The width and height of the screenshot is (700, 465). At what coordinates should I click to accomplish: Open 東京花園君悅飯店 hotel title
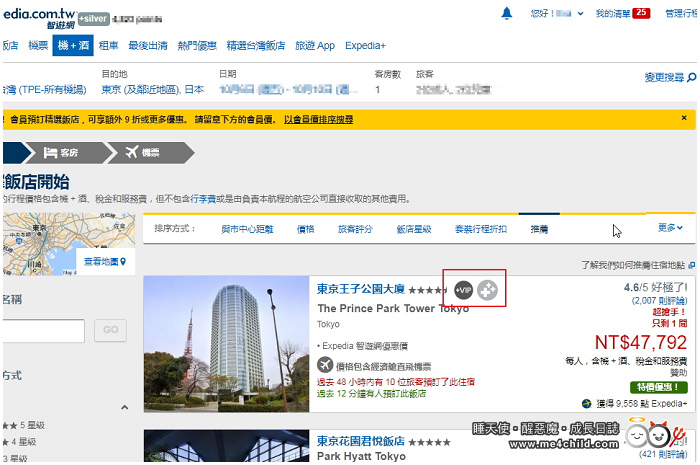pos(361,441)
